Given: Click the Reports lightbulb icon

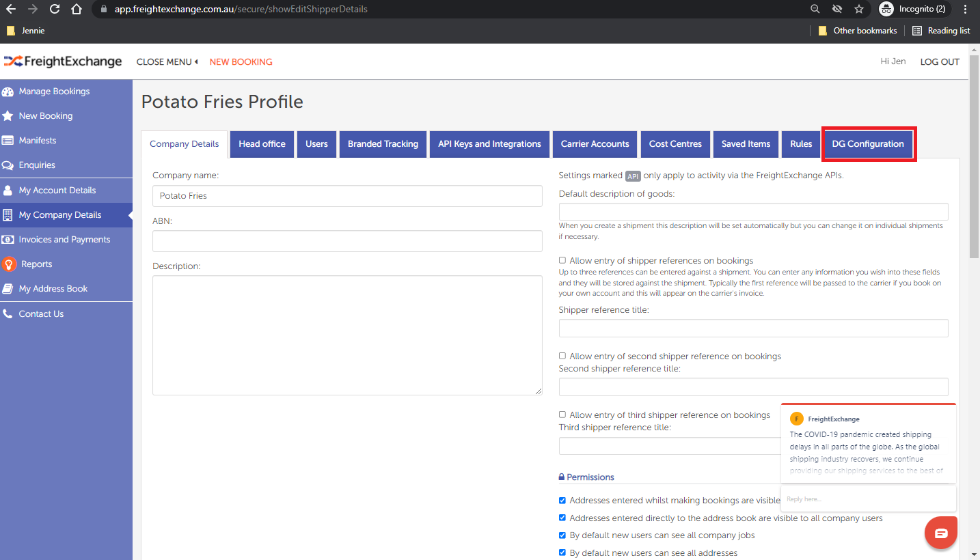Looking at the screenshot, I should point(8,264).
